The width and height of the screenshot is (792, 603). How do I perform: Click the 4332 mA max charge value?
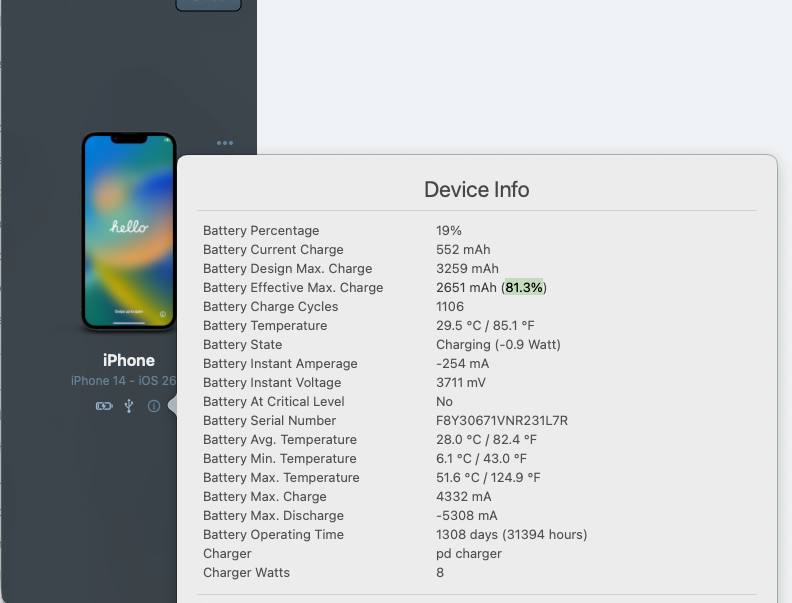pos(463,497)
